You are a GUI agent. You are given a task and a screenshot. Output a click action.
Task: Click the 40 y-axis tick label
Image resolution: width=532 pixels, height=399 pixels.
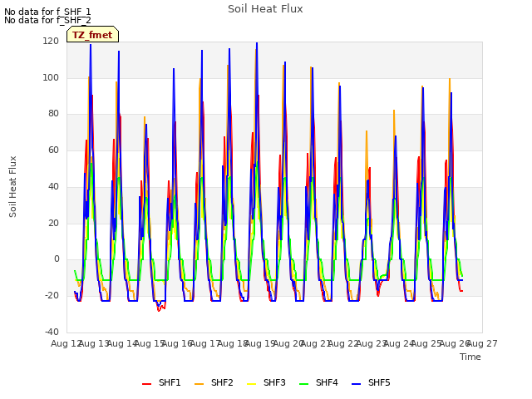(53, 186)
